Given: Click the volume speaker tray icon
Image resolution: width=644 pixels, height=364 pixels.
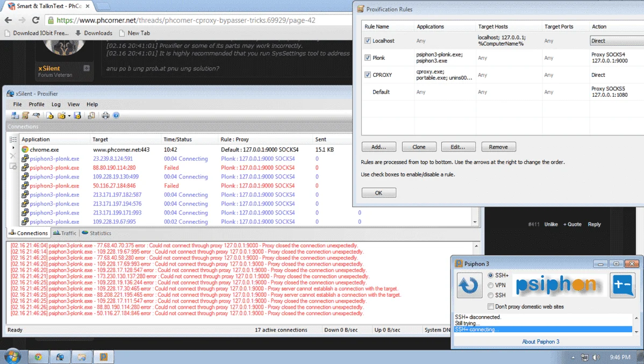Looking at the screenshot, I should pyautogui.click(x=596, y=358).
